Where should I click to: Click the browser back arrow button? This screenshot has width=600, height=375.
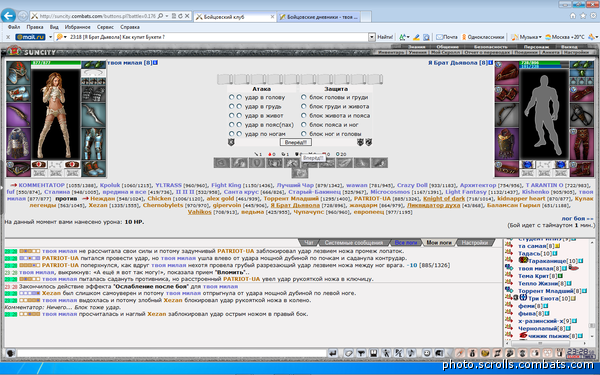[x=8, y=16]
